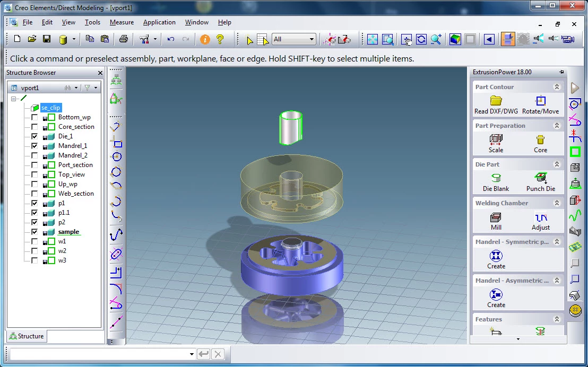This screenshot has height=367, width=588.
Task: Select the Top_view tree item
Action: (71, 174)
